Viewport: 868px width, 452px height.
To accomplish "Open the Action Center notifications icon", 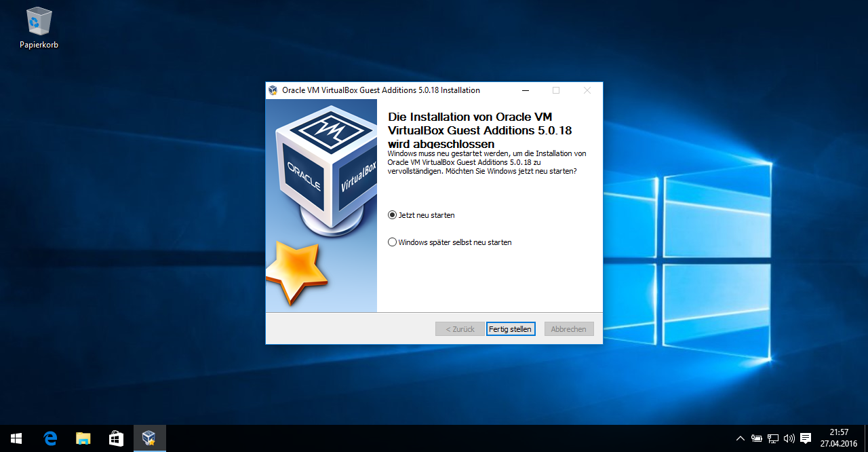I will (x=806, y=438).
